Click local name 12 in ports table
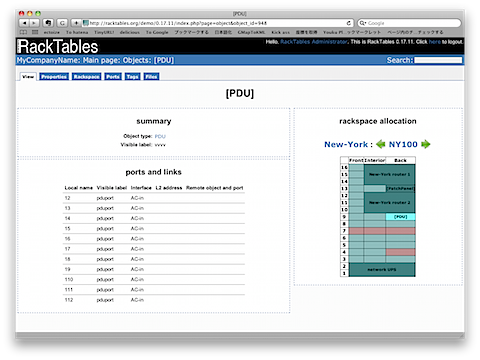480x360 pixels. 67,198
